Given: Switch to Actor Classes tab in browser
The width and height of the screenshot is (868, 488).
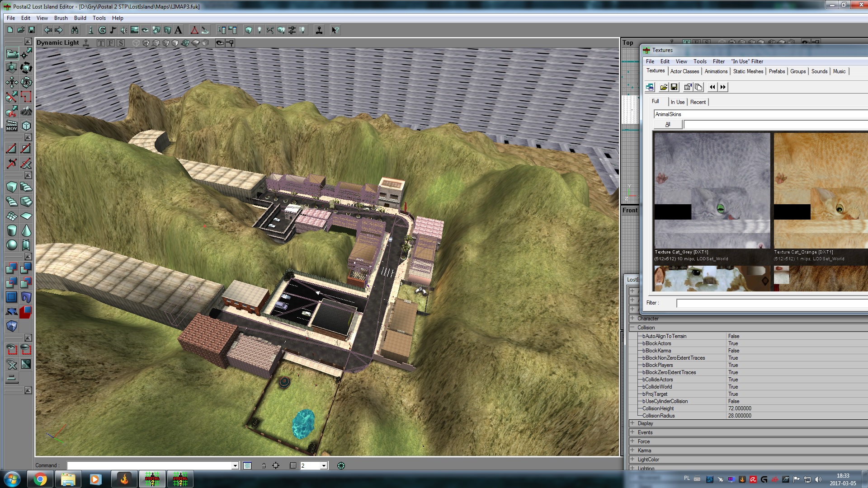Looking at the screenshot, I should pyautogui.click(x=684, y=71).
